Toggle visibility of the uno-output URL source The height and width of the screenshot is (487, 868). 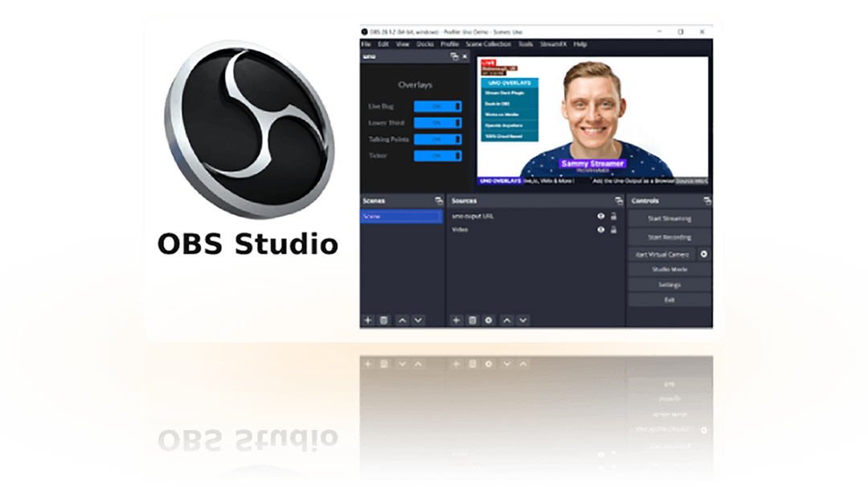tap(599, 216)
